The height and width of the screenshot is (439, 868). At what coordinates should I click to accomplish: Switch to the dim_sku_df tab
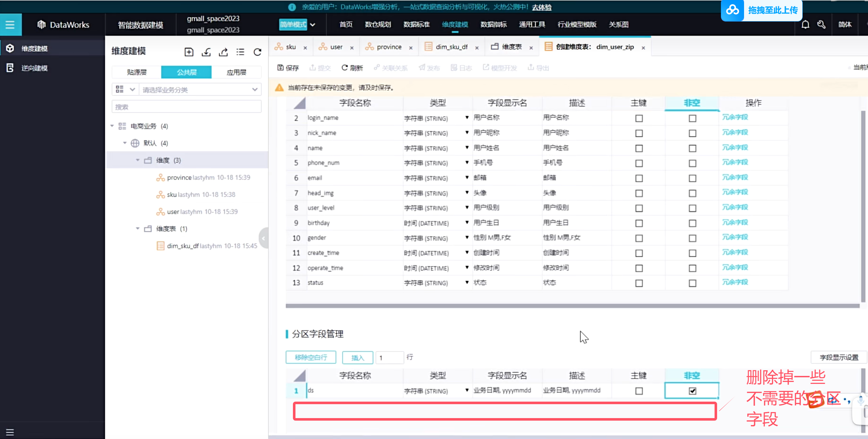pyautogui.click(x=451, y=47)
